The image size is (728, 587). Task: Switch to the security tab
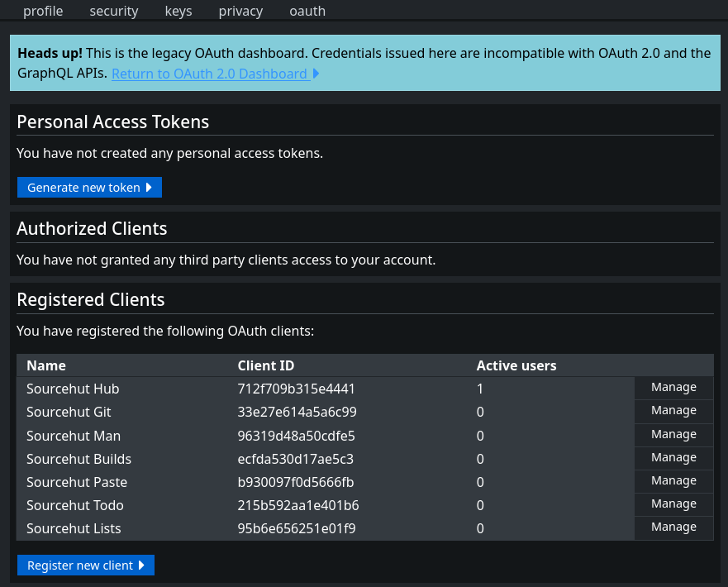(114, 11)
